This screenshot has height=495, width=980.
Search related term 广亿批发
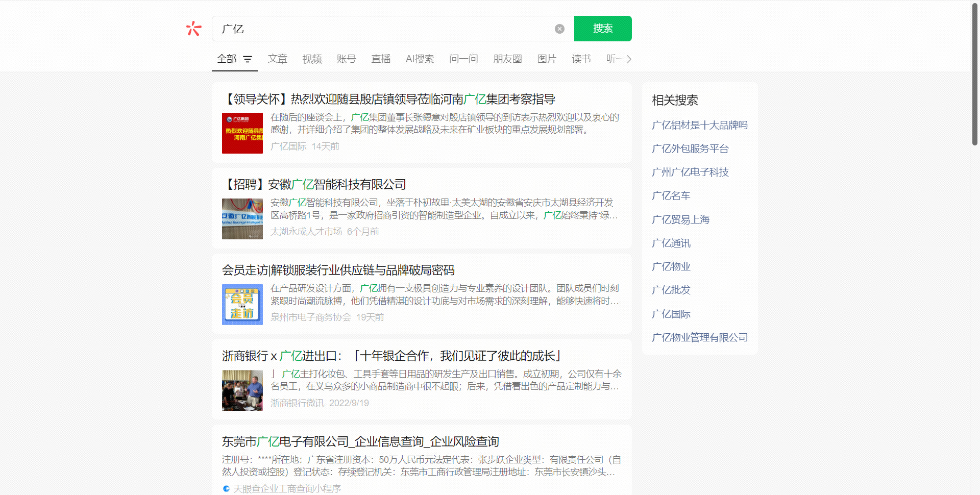tap(671, 290)
